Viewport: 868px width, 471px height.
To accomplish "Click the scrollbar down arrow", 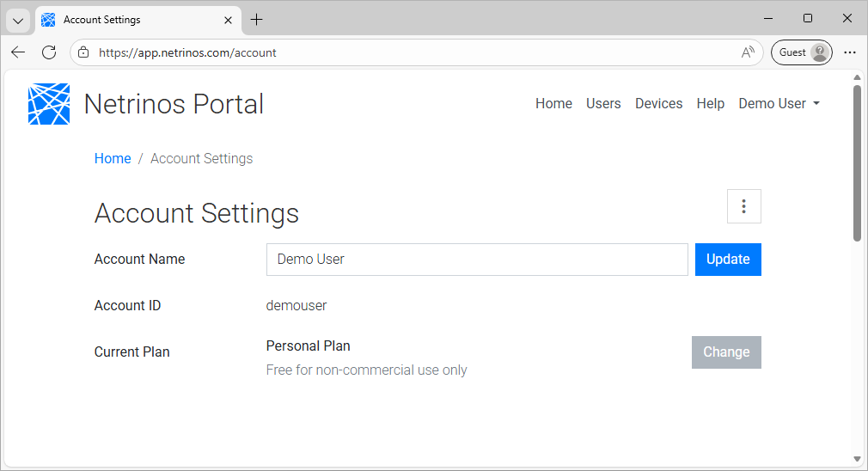I will click(857, 459).
